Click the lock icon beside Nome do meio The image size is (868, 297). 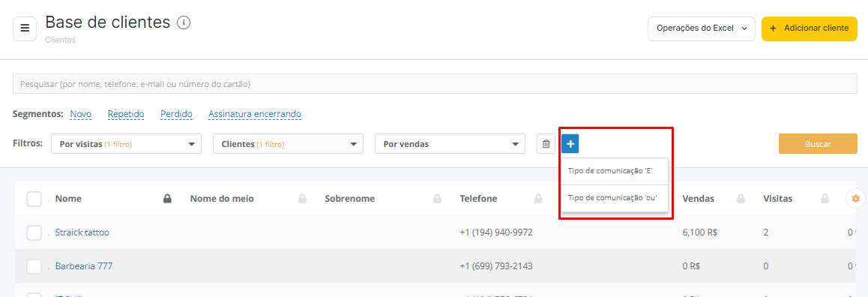click(302, 198)
